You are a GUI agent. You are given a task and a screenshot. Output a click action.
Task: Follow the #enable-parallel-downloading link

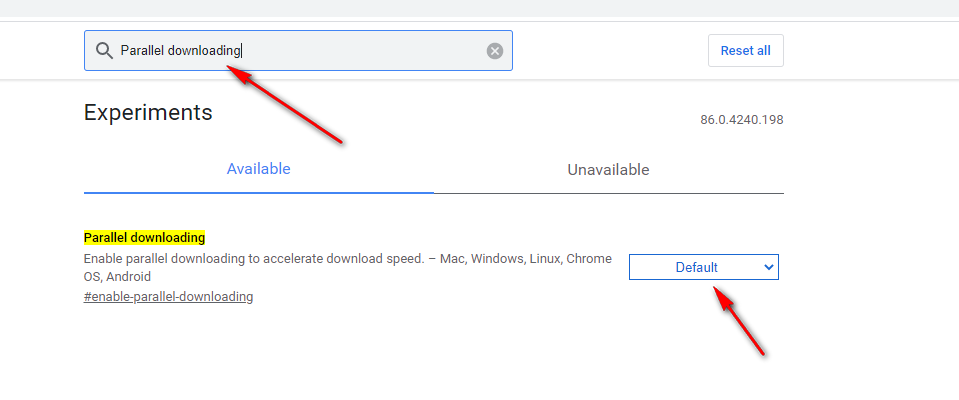coord(168,297)
